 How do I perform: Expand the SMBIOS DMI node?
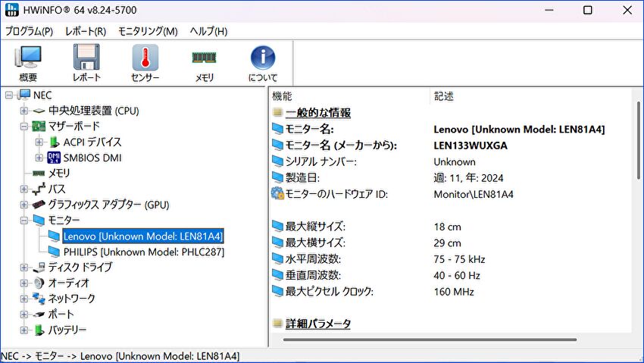tap(39, 158)
